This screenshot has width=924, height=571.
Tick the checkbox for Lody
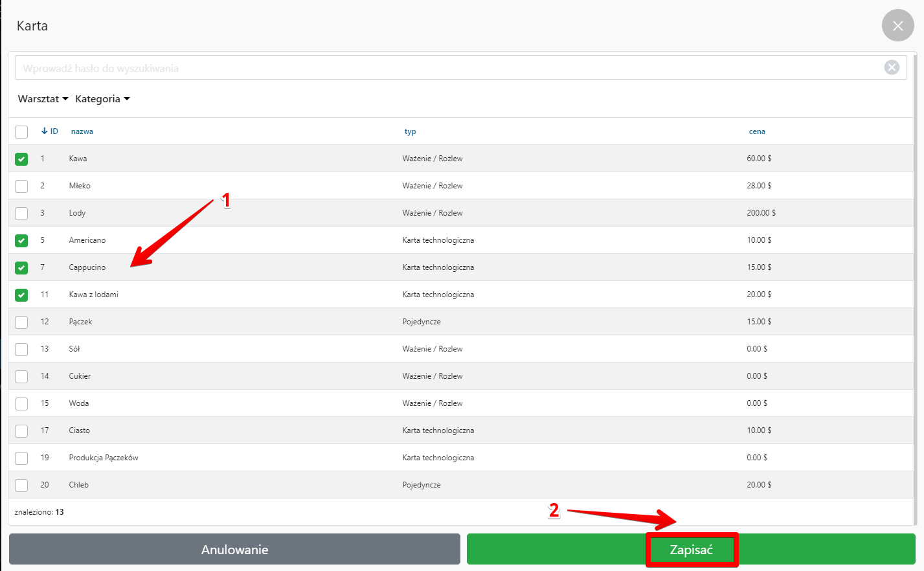point(21,213)
